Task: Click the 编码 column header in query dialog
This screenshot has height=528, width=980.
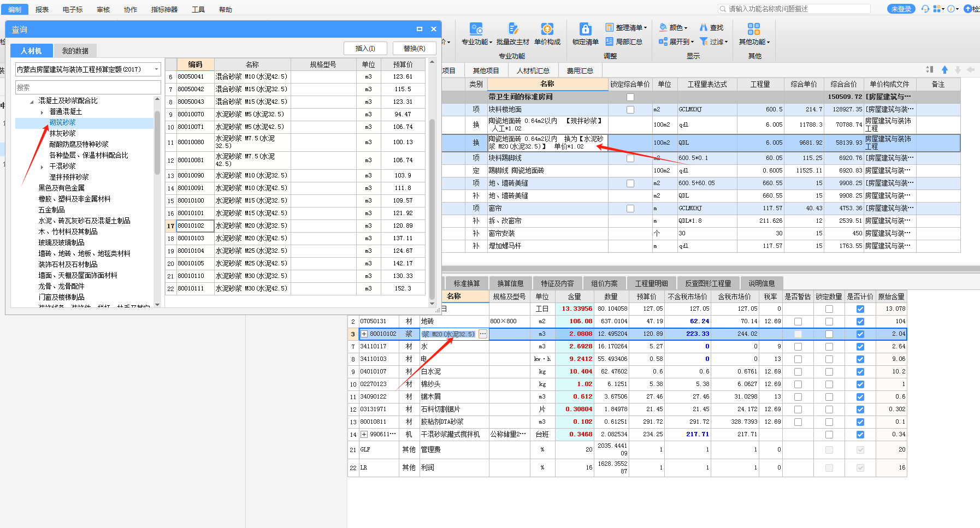Action: click(195, 64)
